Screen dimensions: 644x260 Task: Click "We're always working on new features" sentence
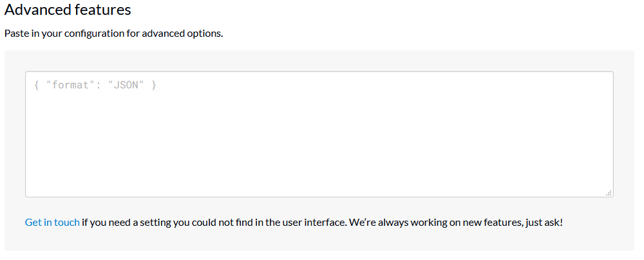[x=437, y=223]
